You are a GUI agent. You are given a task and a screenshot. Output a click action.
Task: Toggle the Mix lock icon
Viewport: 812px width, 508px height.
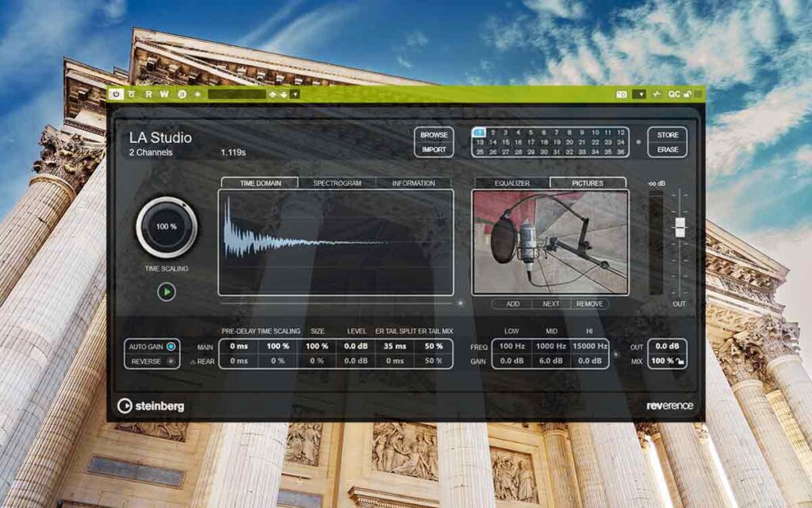click(x=680, y=361)
